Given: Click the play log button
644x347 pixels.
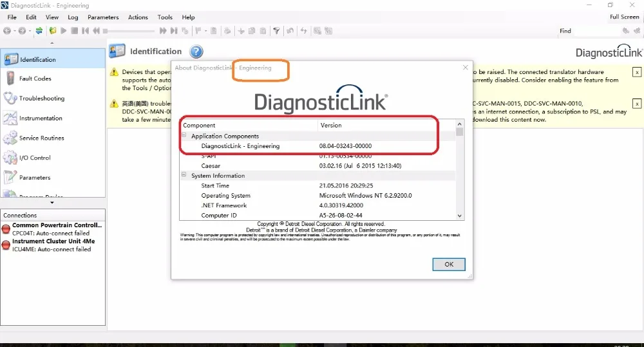Looking at the screenshot, I should [x=63, y=31].
